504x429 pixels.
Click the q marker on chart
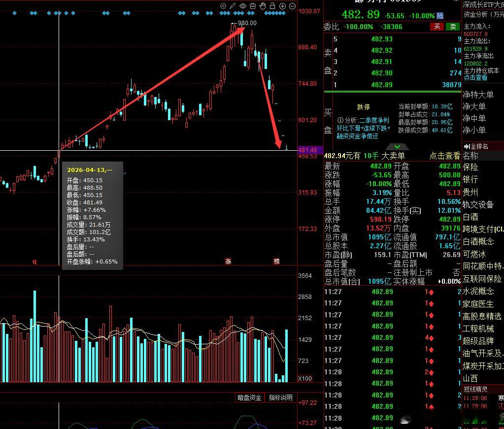34,262
